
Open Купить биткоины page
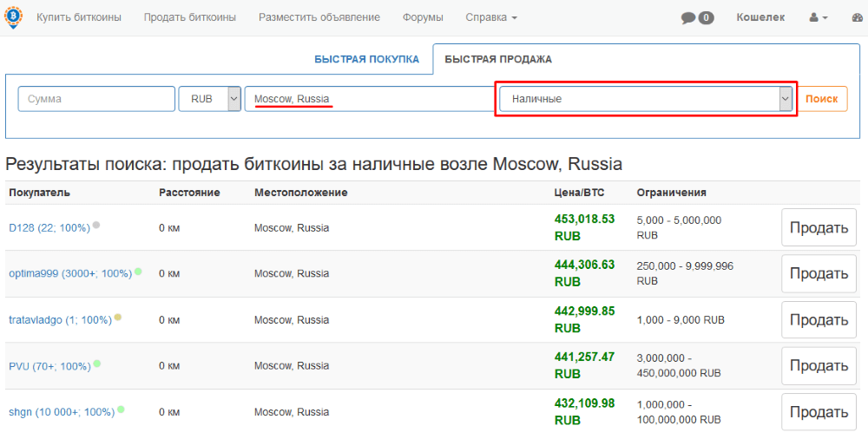79,17
